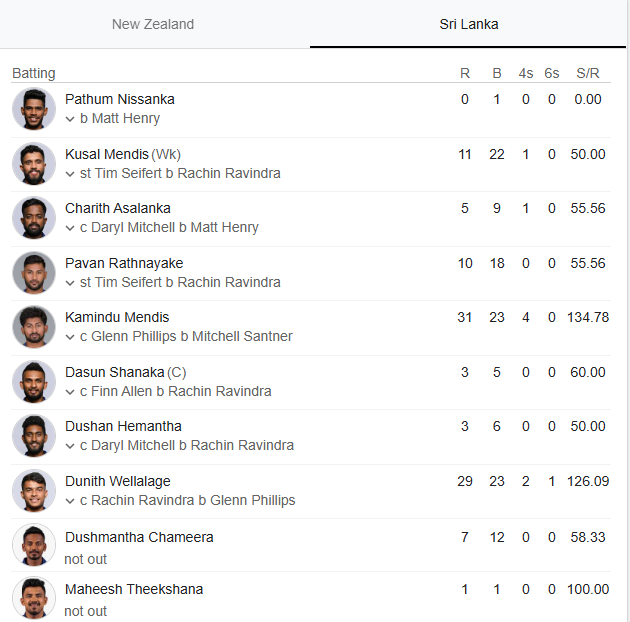Click Kamindu Mendis's player photo
Viewport: 630px width, 622px height.
(x=34, y=327)
